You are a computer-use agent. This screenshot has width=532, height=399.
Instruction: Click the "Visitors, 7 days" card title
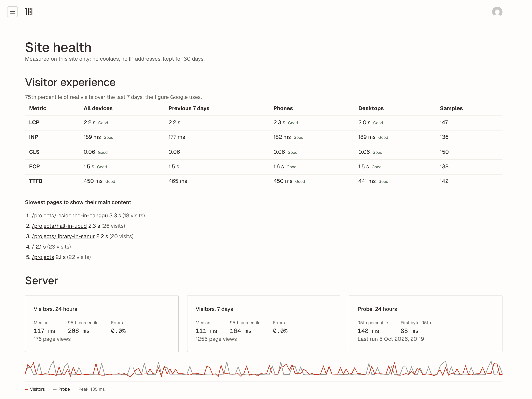click(x=214, y=309)
